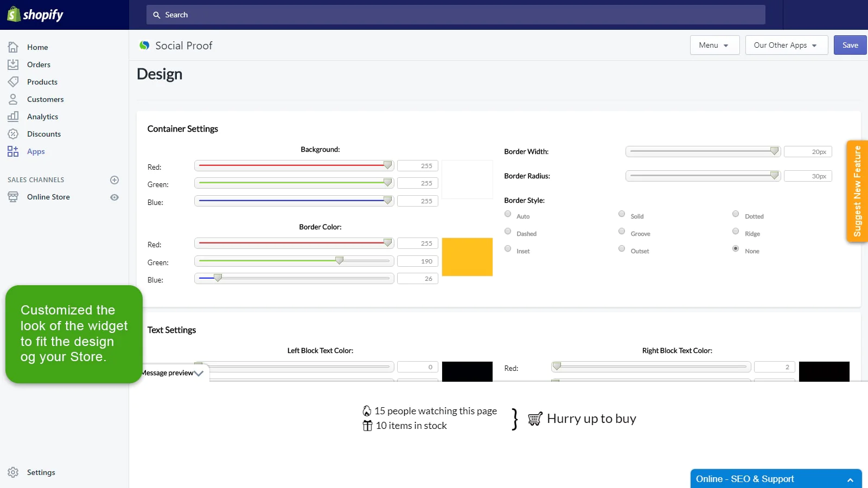Expand the Our Other Apps dropdown
This screenshot has height=488, width=868.
point(786,46)
